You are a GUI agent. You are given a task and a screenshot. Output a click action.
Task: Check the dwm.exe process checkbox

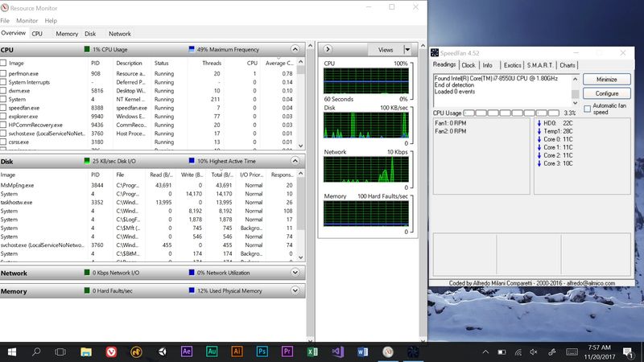click(x=3, y=91)
